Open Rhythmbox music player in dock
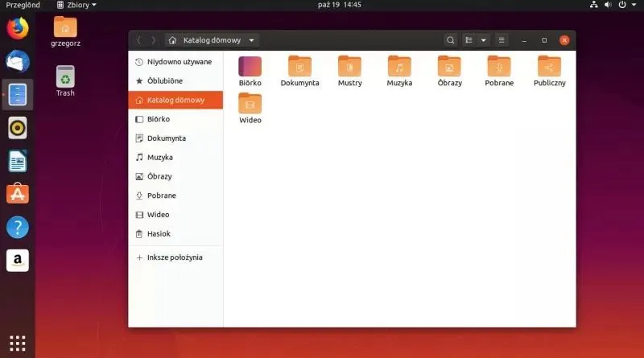 18,128
